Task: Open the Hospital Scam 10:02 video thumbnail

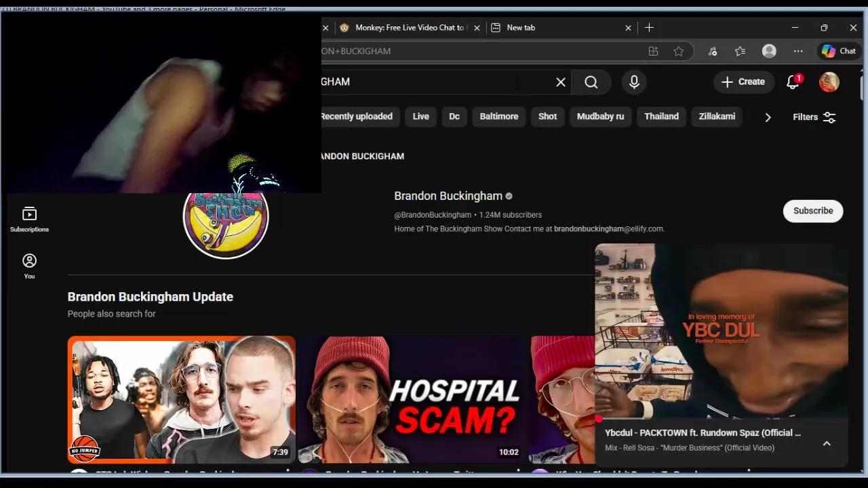Action: (x=412, y=400)
